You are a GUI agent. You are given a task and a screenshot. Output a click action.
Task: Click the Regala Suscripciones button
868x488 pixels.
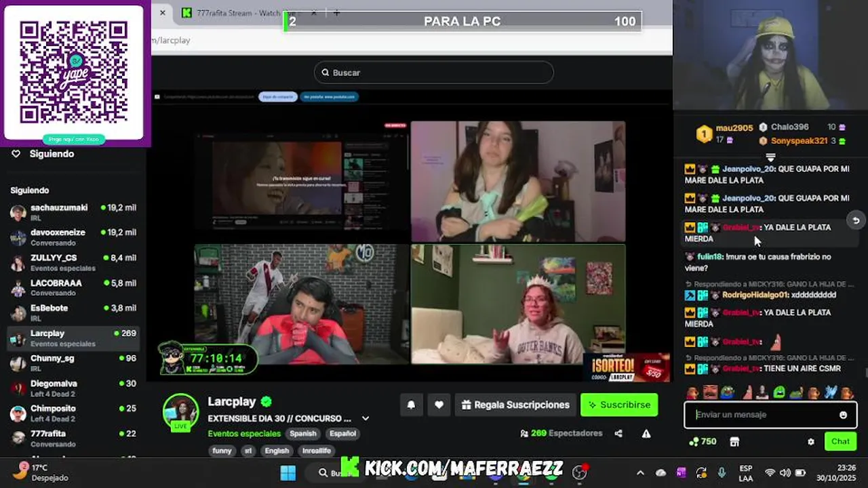[515, 405]
